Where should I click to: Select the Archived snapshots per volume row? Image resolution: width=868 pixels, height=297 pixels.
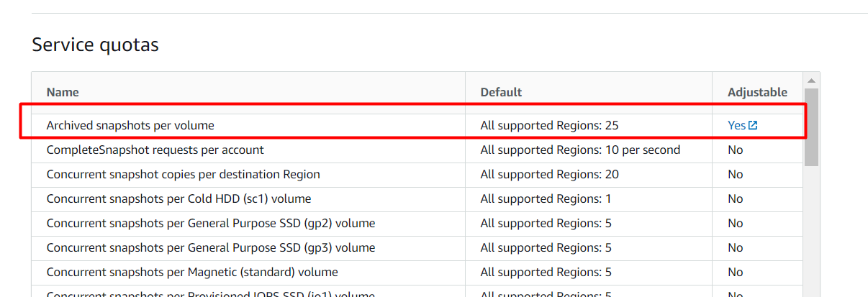pos(417,125)
